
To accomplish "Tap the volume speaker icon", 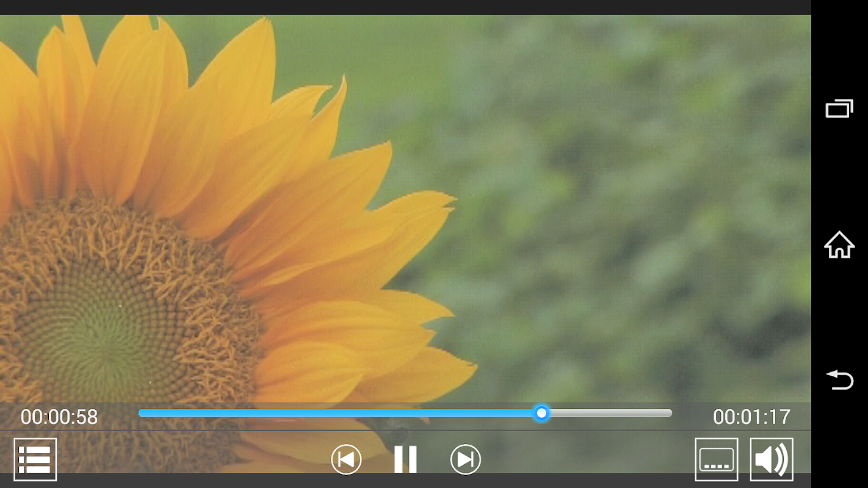I will tap(772, 459).
